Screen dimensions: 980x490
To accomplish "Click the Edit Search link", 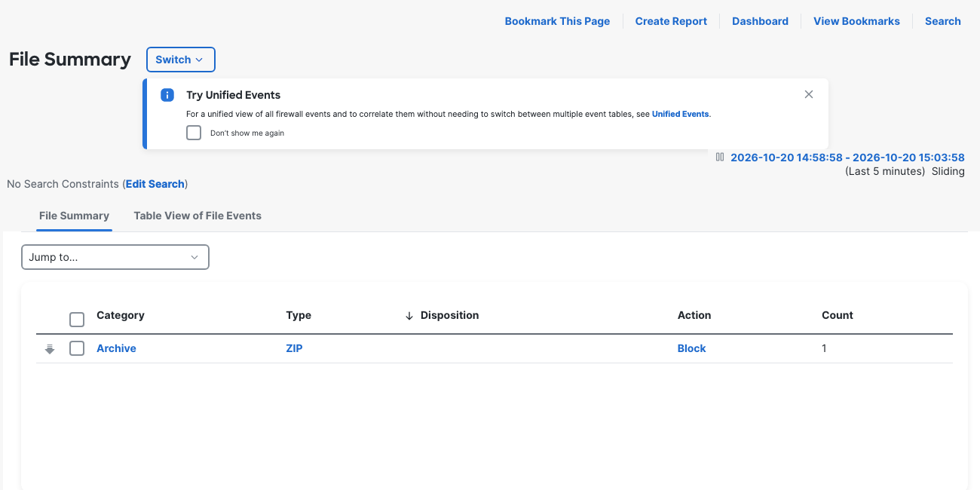I will tap(155, 184).
